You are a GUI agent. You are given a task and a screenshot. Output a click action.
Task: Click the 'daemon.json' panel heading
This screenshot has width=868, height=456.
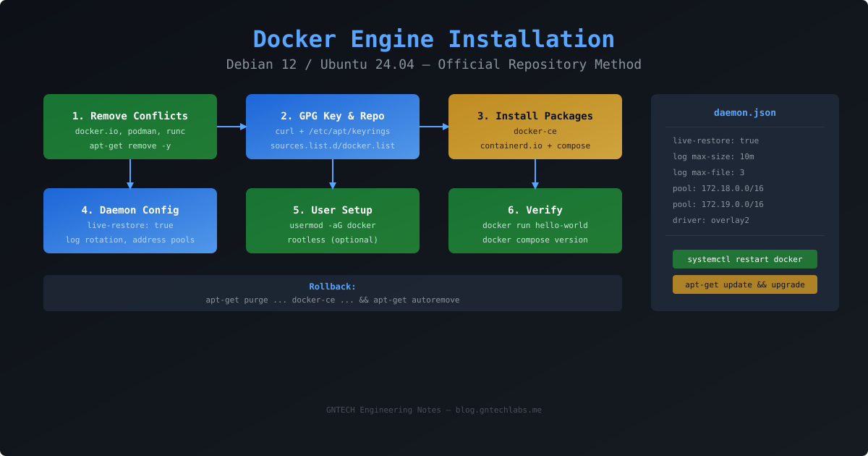(745, 112)
